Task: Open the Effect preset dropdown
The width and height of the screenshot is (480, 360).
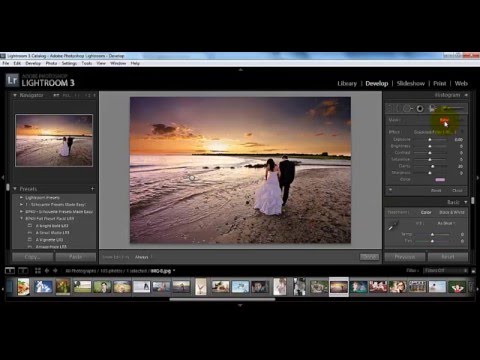Action: [436, 132]
